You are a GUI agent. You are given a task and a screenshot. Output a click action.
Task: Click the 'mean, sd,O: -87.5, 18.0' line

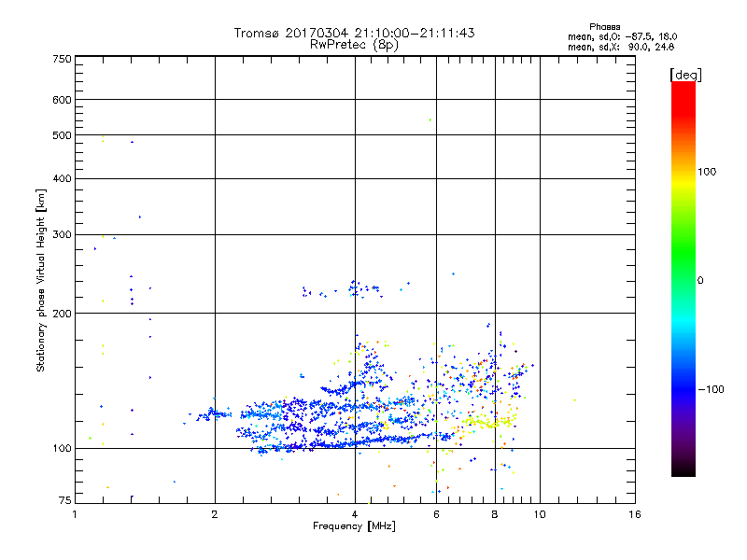622,36
